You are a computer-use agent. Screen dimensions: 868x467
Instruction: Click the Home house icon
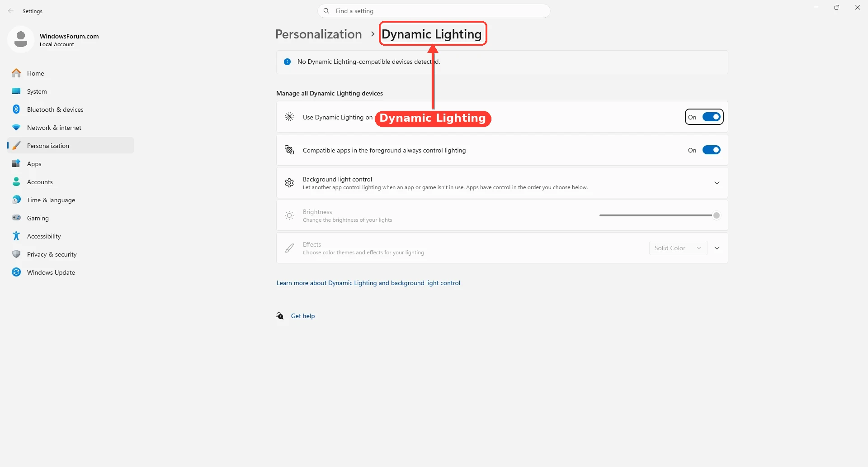point(16,73)
